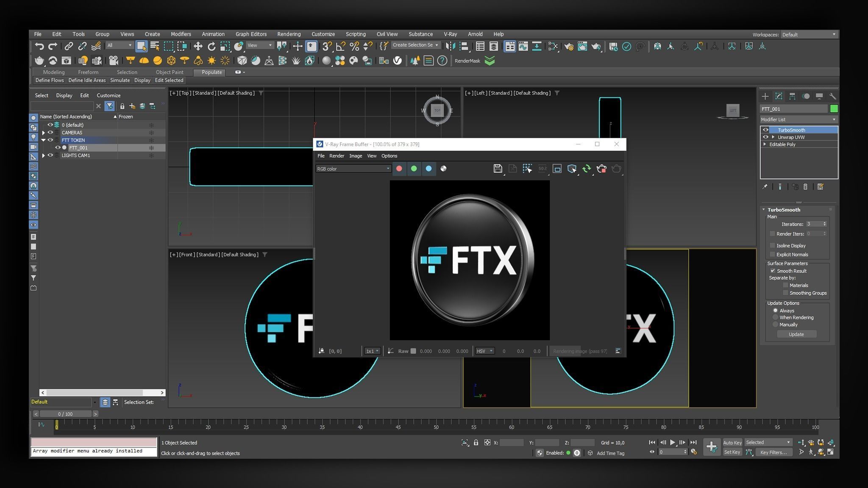Play the animation
Viewport: 868px width, 488px height.
tap(672, 442)
